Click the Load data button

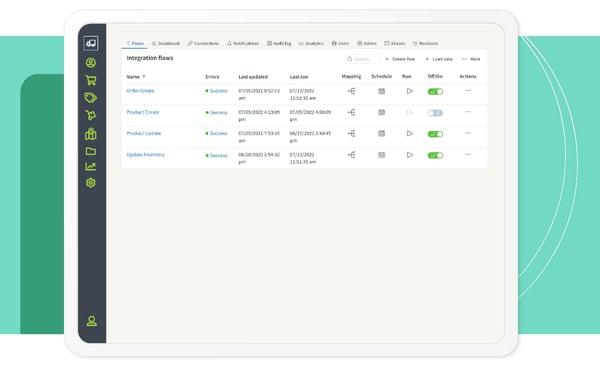(x=439, y=59)
